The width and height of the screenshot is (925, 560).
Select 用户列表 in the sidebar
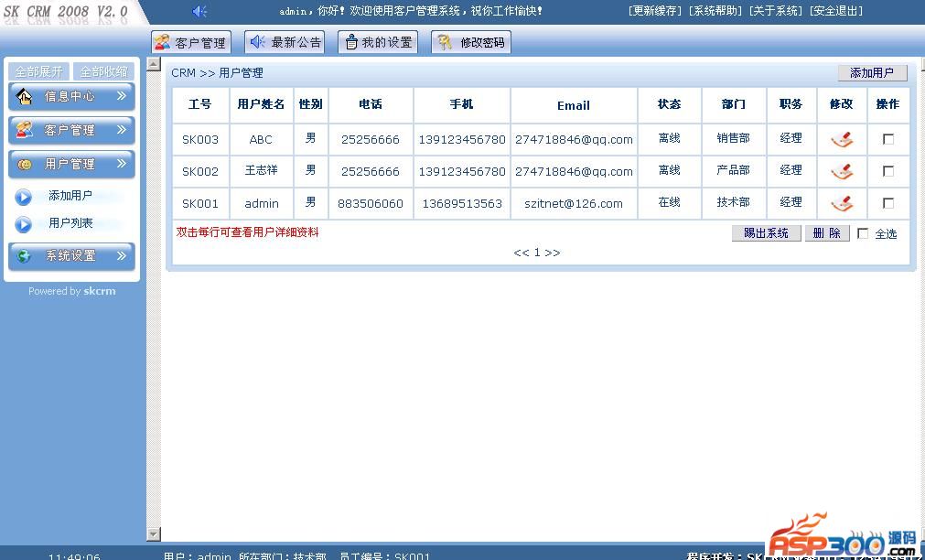(70, 223)
